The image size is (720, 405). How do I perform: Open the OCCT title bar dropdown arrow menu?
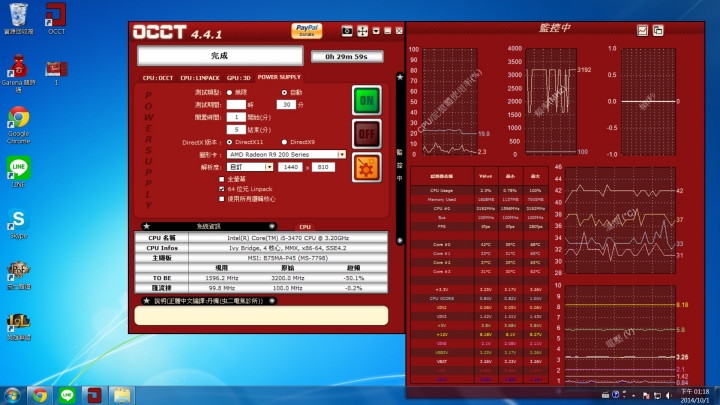point(376,31)
